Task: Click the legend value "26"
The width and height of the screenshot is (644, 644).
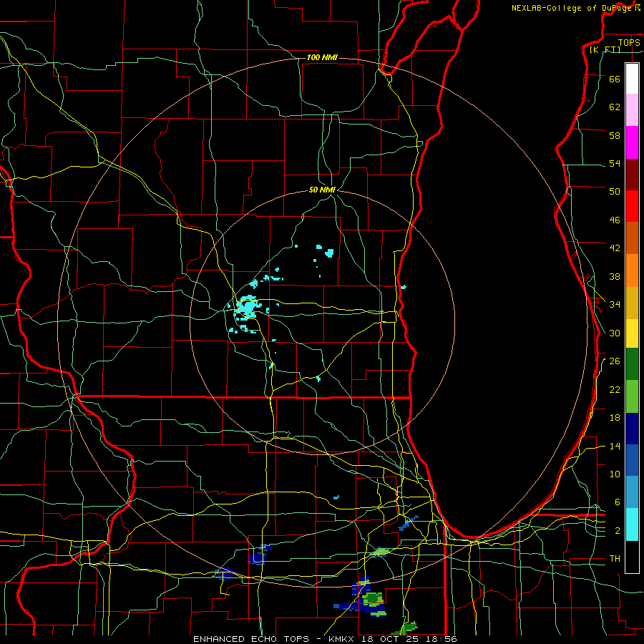Action: coord(615,361)
